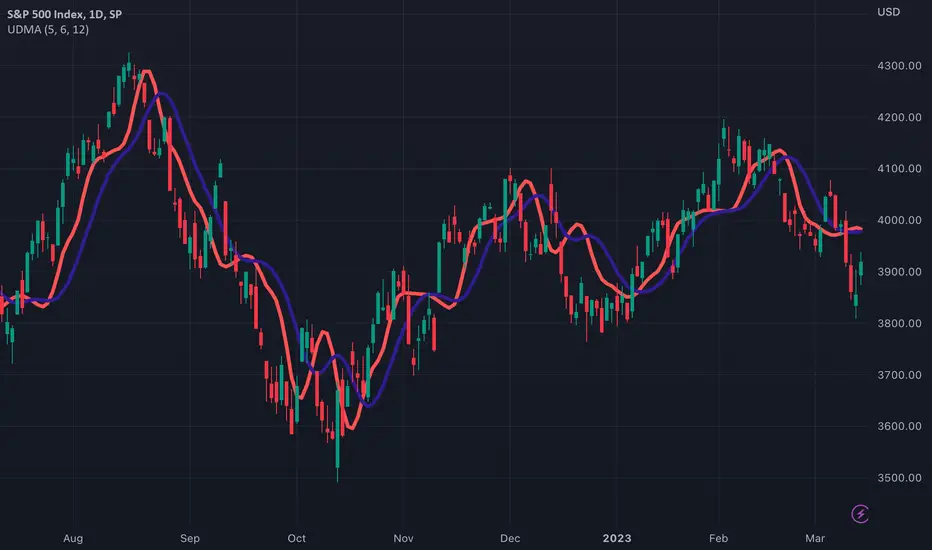Open the UDMA (5, 6, 12) indicator label

point(48,29)
